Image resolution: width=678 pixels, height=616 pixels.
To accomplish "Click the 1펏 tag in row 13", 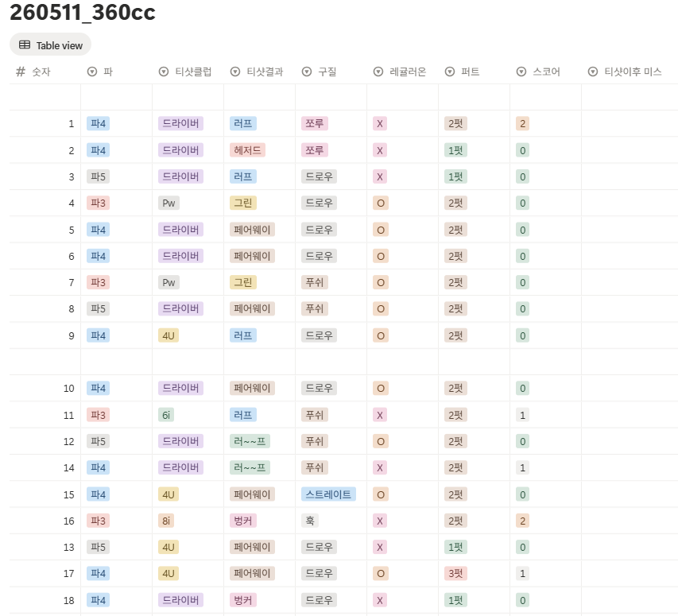I will (x=455, y=547).
